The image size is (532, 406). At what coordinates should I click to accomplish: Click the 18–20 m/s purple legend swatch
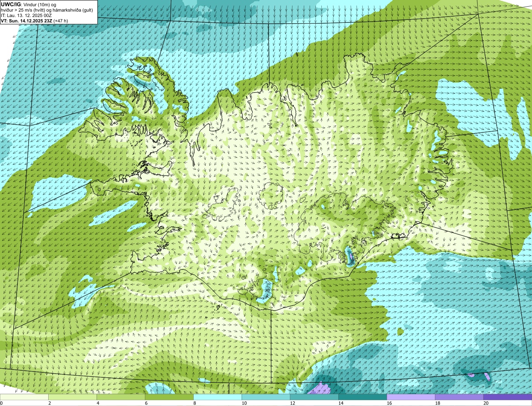(x=459, y=397)
